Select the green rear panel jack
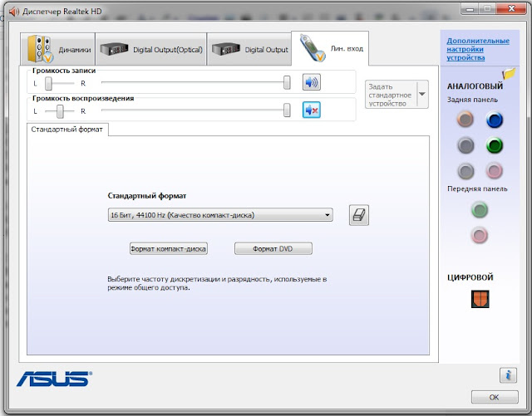Image resolution: width=532 pixels, height=416 pixels. (495, 146)
